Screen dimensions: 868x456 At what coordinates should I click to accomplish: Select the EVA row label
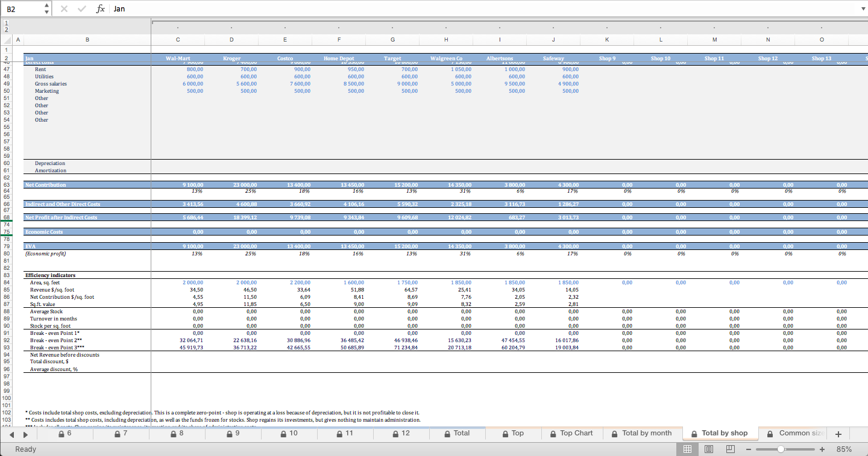[x=30, y=246]
